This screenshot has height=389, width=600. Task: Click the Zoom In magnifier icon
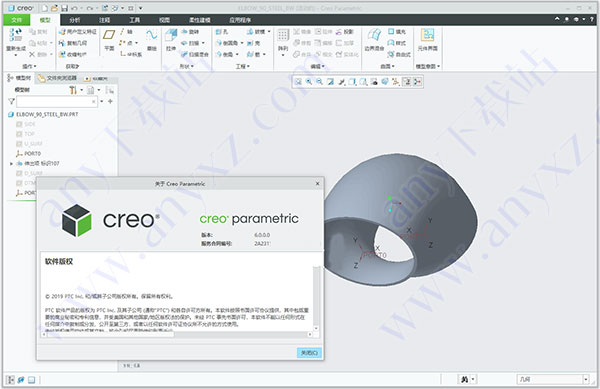[x=308, y=81]
